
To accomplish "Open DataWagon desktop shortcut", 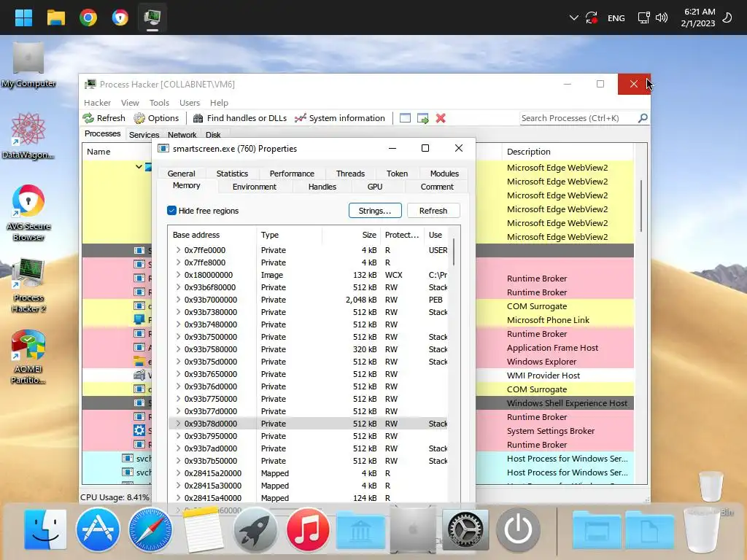I will click(28, 136).
